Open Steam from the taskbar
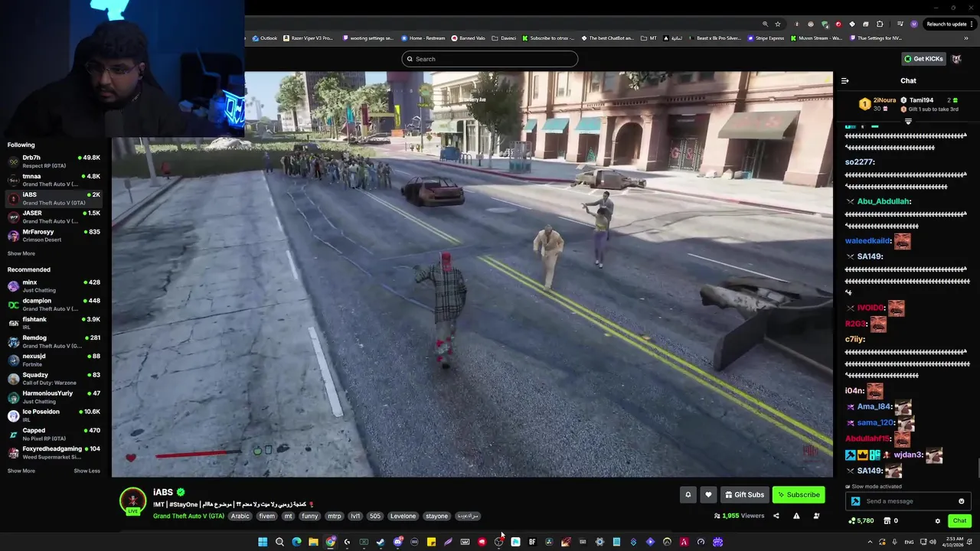The width and height of the screenshot is (980, 551). 381,542
